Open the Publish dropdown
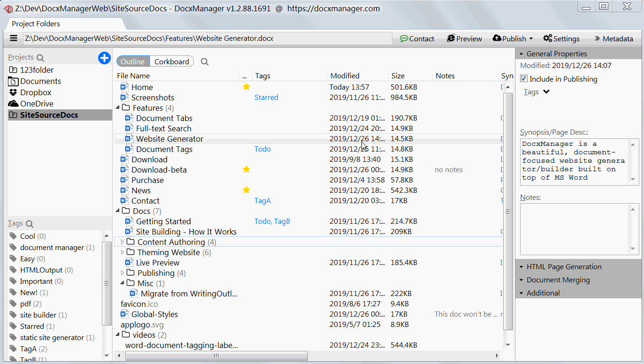Viewport: 644px width, 364px height. coord(513,38)
